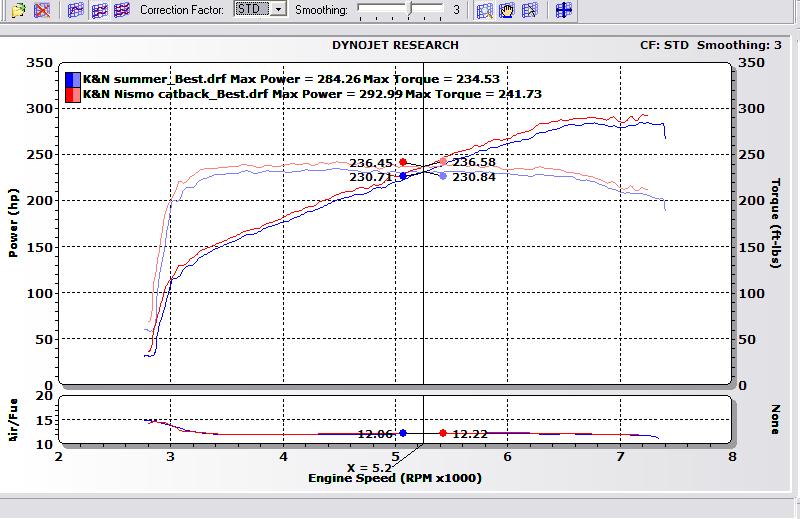The width and height of the screenshot is (800, 519).
Task: Activate the zoom graph magnifier tool
Action: (x=484, y=10)
